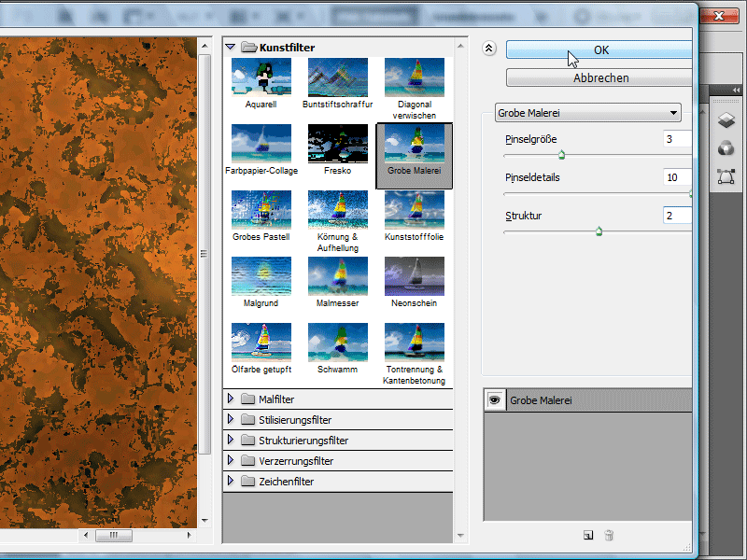Screen dimensions: 747x560
Task: Open the Layers panel icon in Photoshop dock
Action: pyautogui.click(x=726, y=120)
